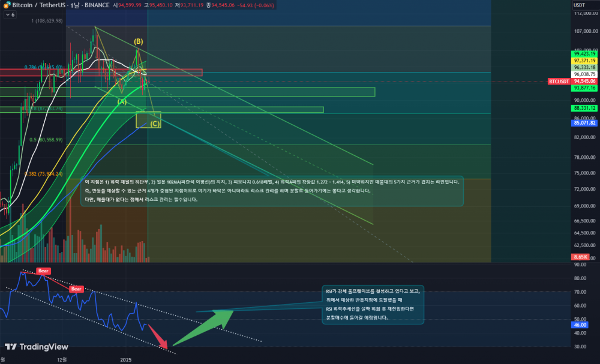Select the green (A) wave label
The image size is (600, 364).
[122, 101]
